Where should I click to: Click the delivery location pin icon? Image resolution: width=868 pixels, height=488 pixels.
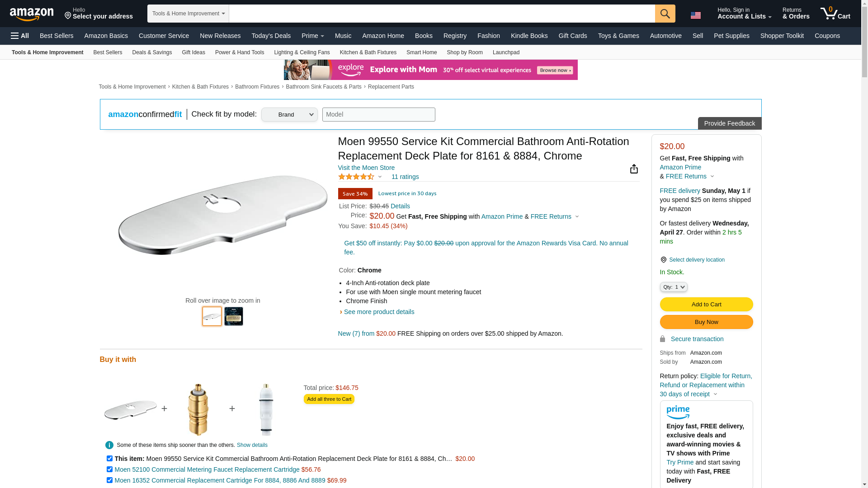point(663,260)
